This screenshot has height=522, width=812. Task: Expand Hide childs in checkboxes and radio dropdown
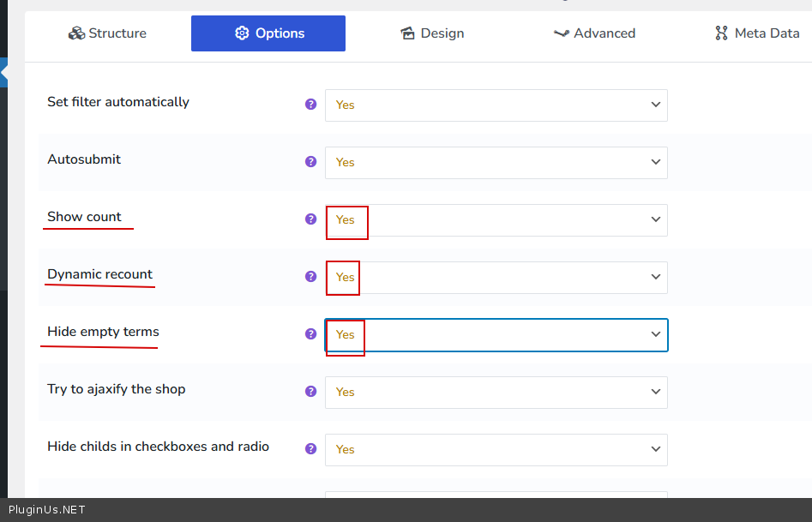(x=496, y=450)
